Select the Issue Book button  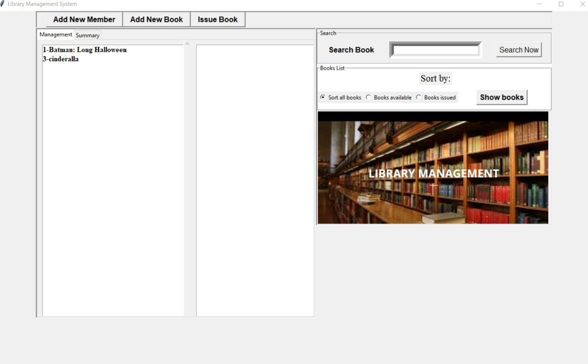(218, 20)
